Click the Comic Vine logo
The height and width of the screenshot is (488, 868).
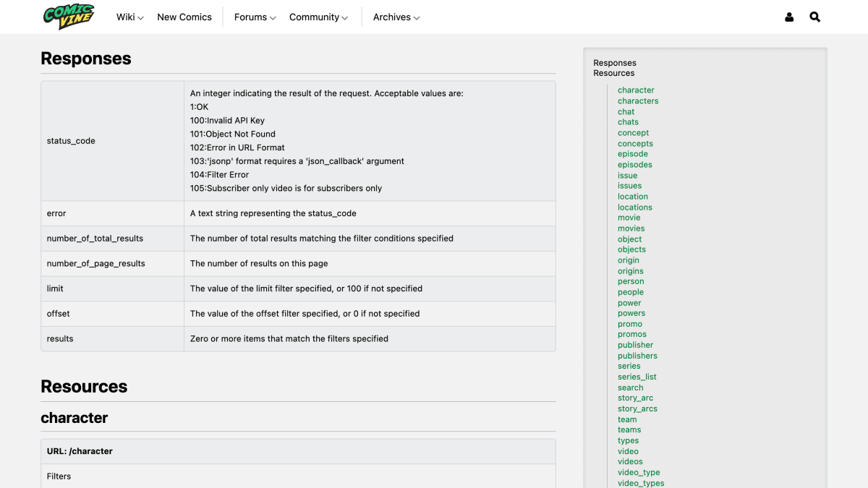[x=69, y=17]
